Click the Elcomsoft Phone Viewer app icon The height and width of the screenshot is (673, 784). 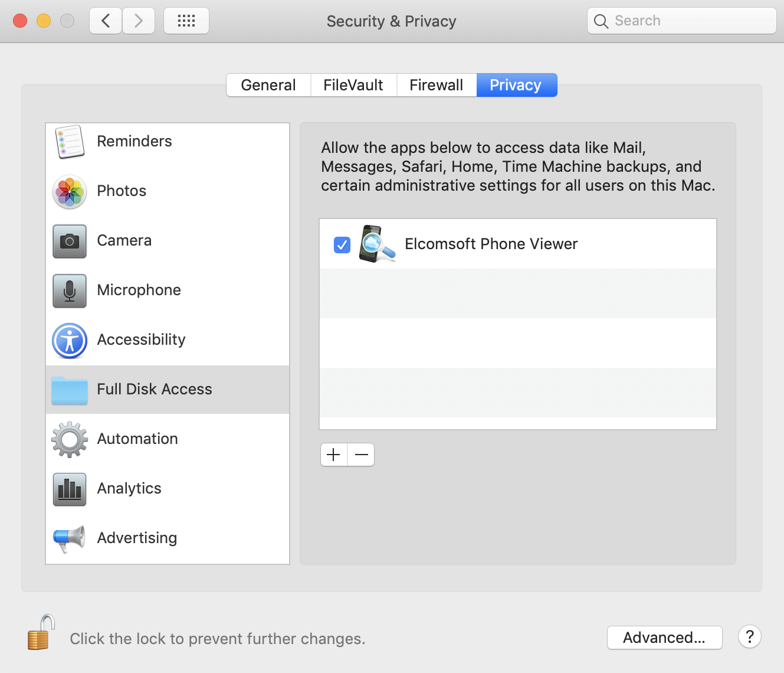[377, 244]
